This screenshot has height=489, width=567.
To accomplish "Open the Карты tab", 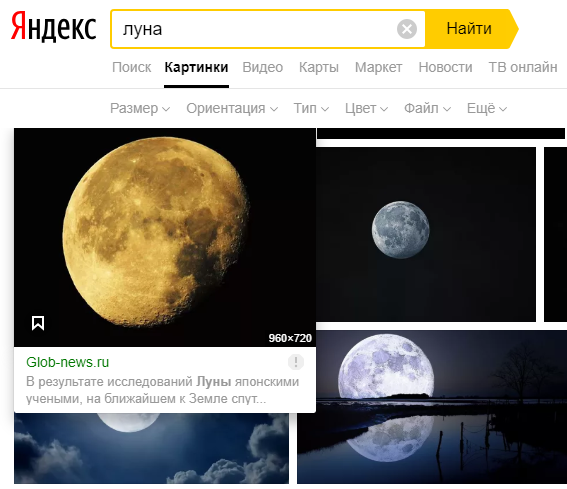I will tap(319, 67).
